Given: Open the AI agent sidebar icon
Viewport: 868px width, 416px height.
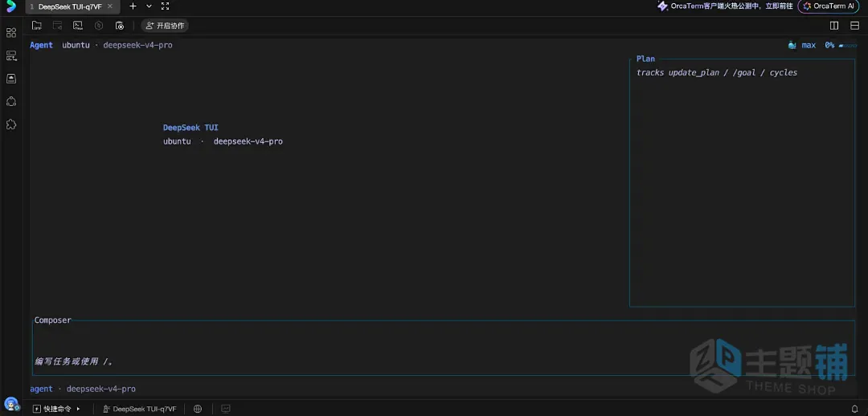Looking at the screenshot, I should coord(11,101).
